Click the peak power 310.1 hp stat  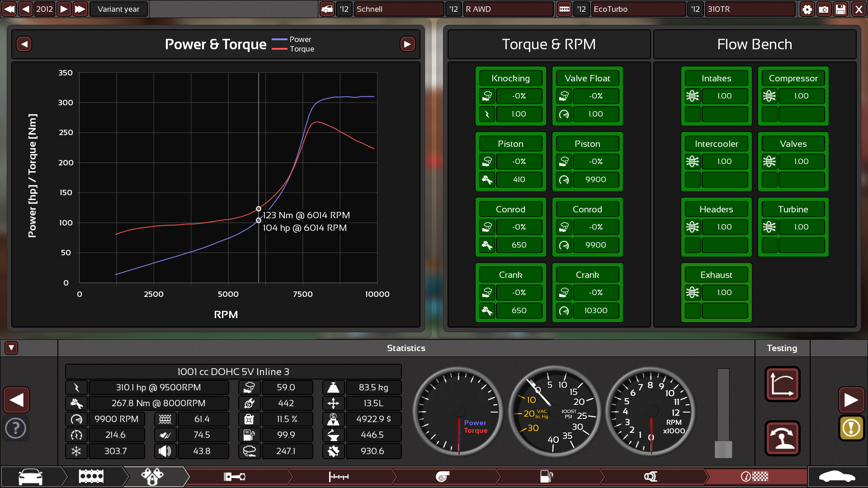(x=159, y=387)
